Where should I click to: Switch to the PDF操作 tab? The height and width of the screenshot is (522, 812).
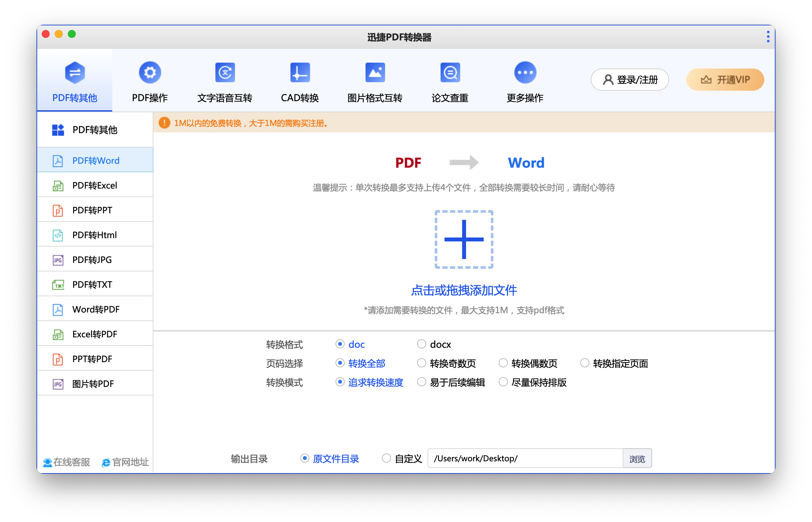pos(149,81)
